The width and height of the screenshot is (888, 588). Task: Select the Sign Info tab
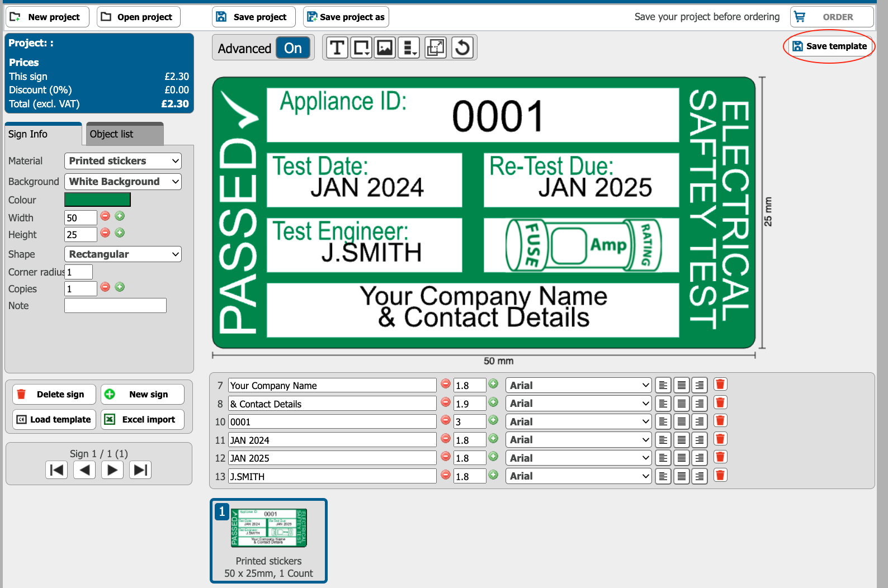pos(43,134)
